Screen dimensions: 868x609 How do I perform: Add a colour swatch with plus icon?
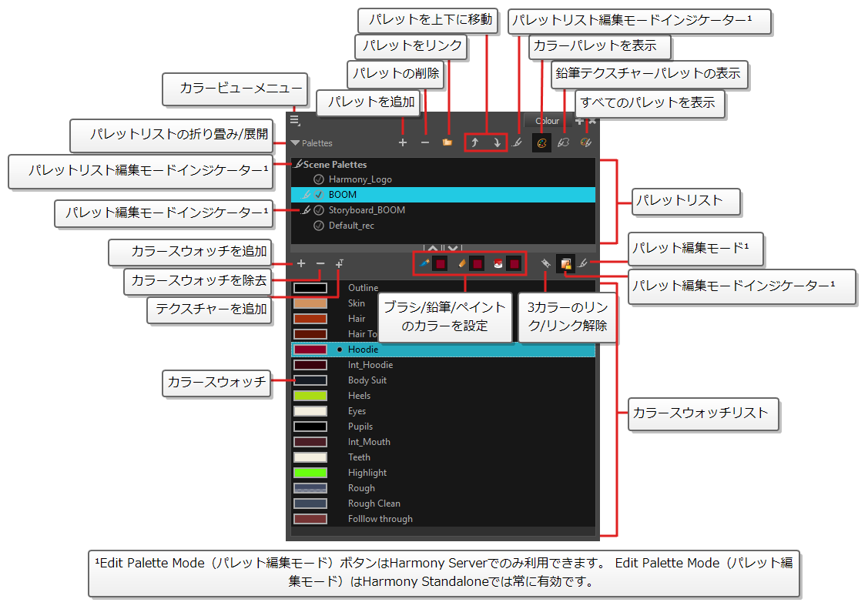(301, 264)
